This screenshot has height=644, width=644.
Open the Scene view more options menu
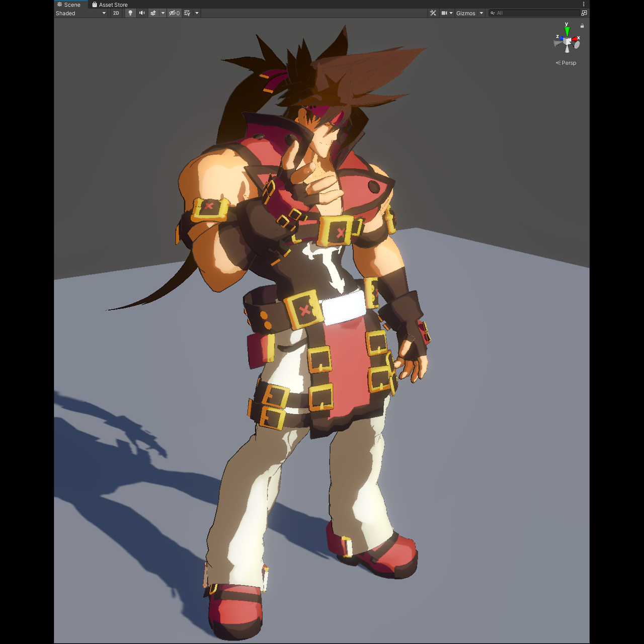click(584, 4)
